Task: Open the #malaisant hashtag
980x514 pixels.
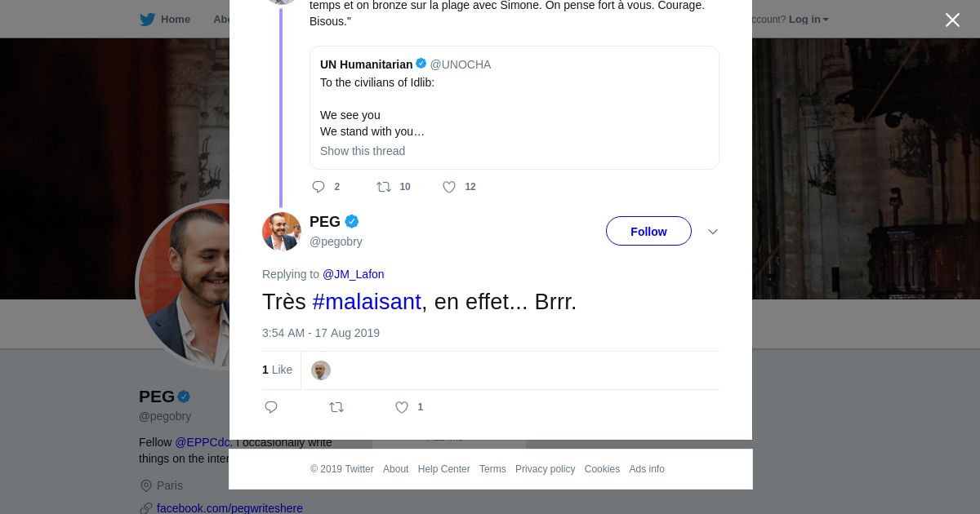Action: click(367, 302)
